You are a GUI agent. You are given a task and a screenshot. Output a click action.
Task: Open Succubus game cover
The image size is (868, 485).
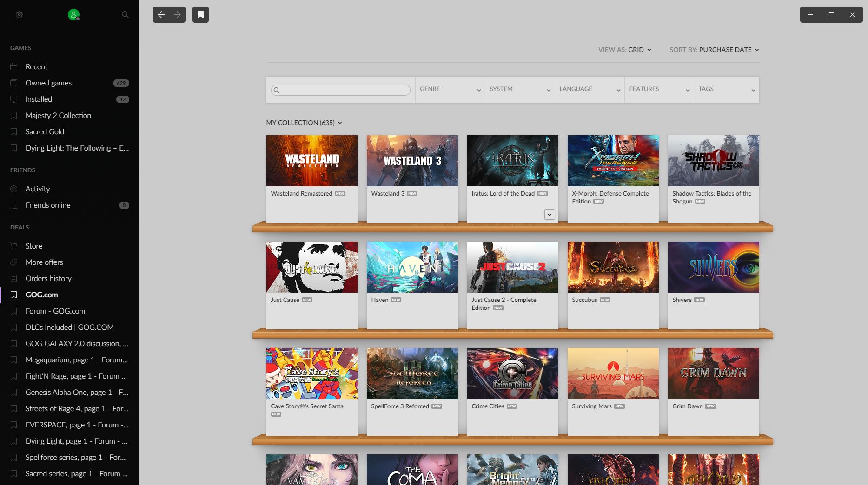(x=613, y=267)
